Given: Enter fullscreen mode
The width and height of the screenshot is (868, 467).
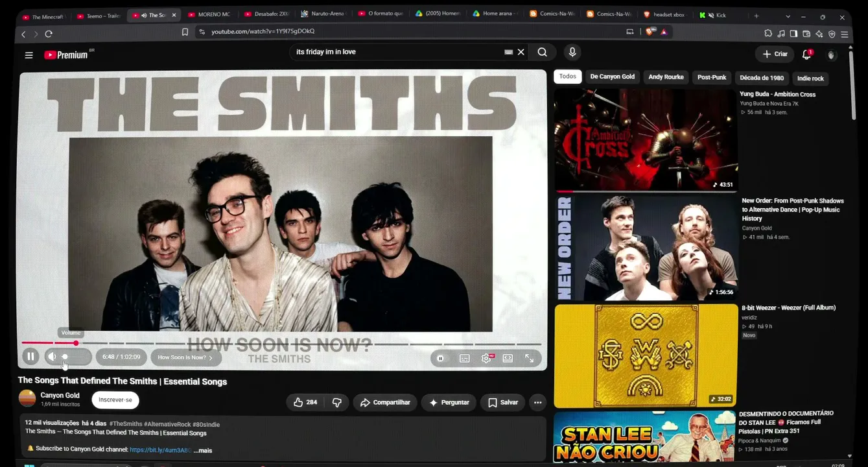Looking at the screenshot, I should 530,358.
